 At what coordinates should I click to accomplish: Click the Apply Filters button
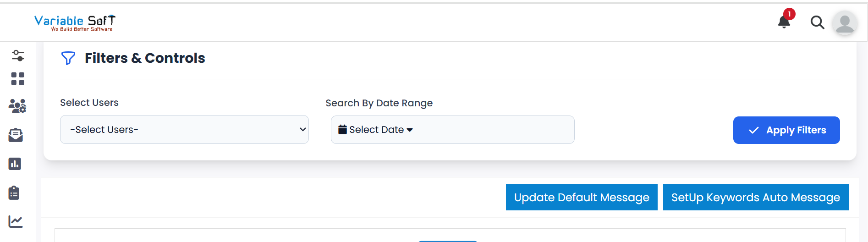click(x=786, y=130)
